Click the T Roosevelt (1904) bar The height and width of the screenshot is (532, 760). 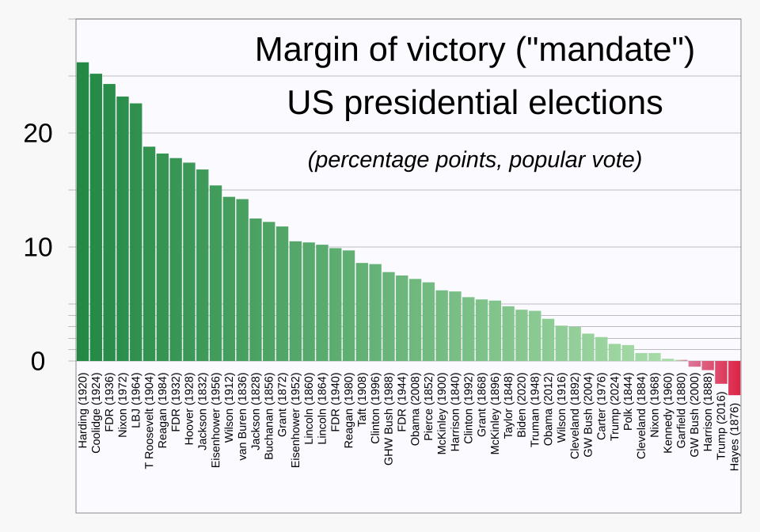pos(150,254)
